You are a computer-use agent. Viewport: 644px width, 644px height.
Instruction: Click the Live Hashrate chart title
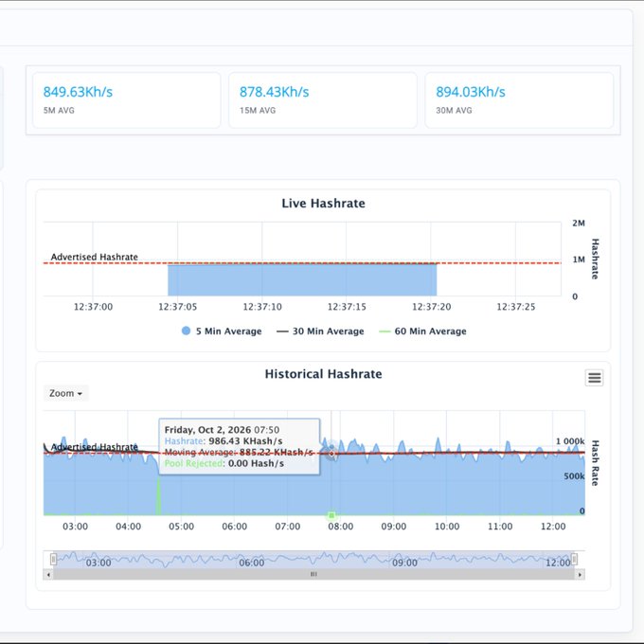[x=323, y=204]
